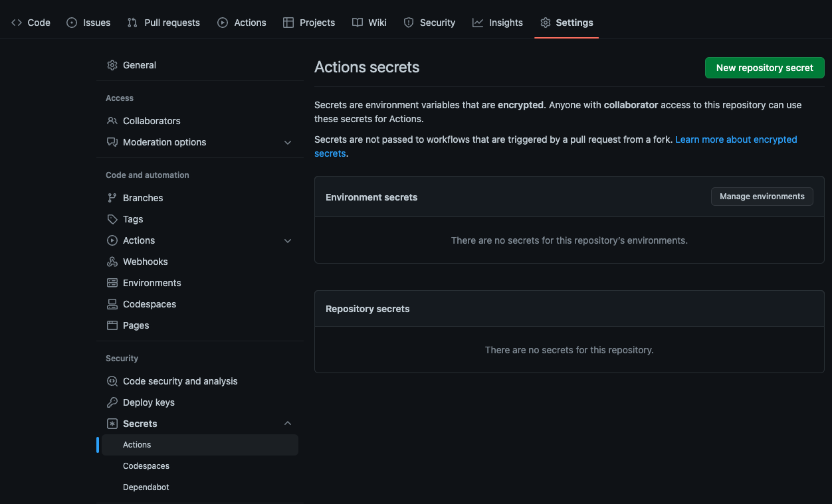
Task: Click the Tags tag icon
Action: click(x=112, y=219)
